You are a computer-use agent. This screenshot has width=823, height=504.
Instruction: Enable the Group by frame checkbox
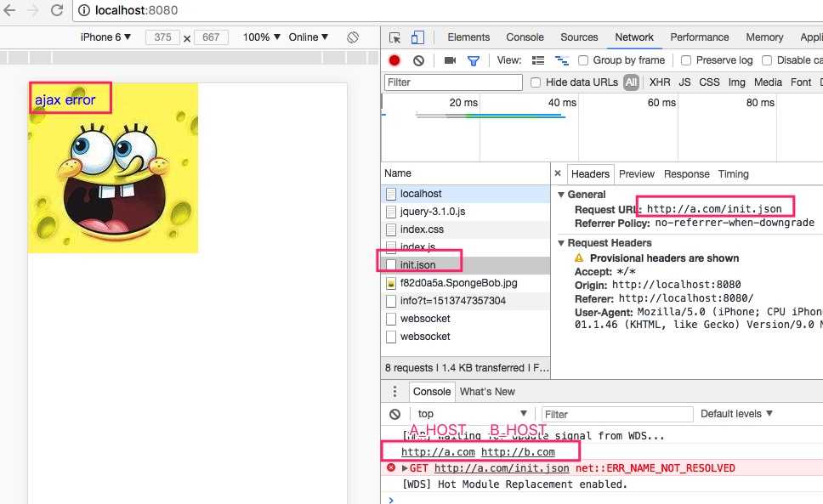pos(583,60)
